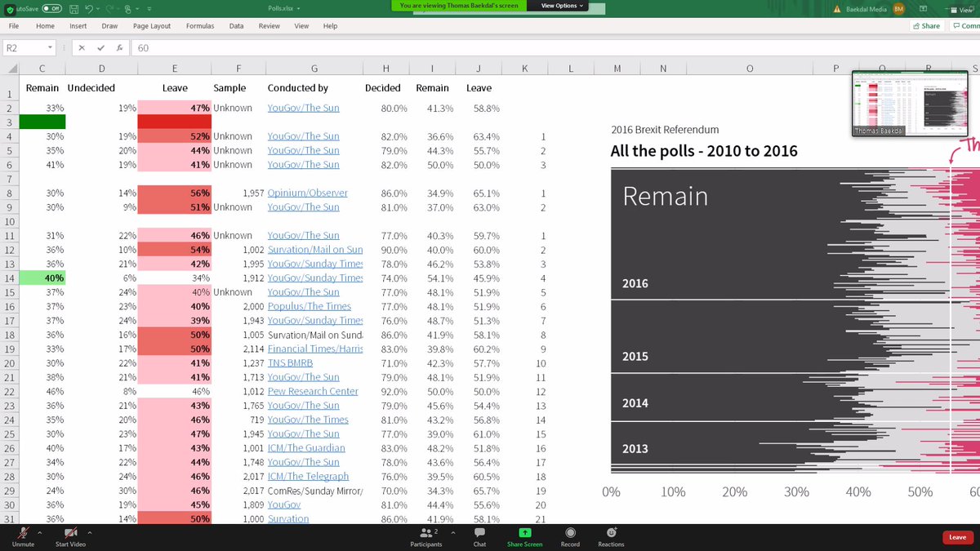
Task: Expand the Name Box dropdown arrow
Action: click(51, 48)
